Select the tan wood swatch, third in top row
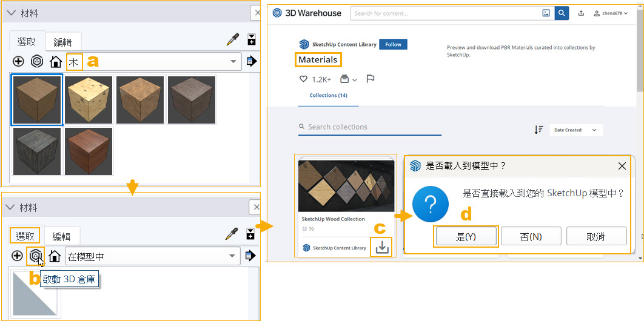 pos(140,100)
